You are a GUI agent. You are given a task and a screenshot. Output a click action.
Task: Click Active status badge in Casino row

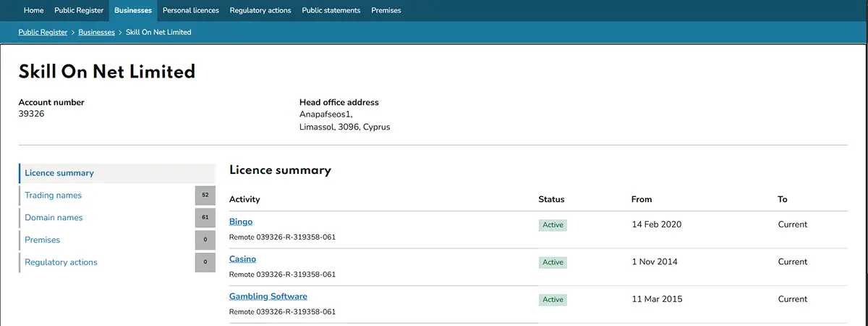553,262
